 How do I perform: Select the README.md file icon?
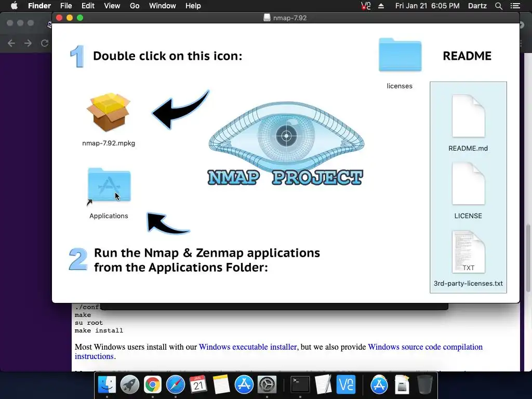468,116
